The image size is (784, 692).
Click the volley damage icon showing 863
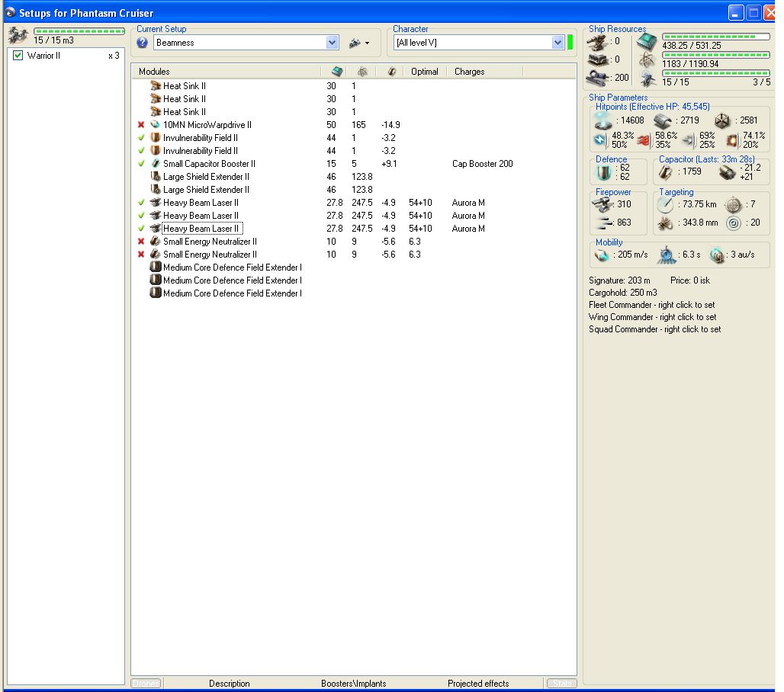tap(604, 223)
